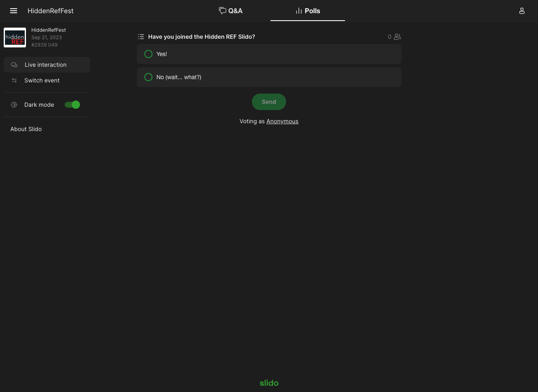Open the About Slido link
The width and height of the screenshot is (538, 392).
tap(26, 129)
